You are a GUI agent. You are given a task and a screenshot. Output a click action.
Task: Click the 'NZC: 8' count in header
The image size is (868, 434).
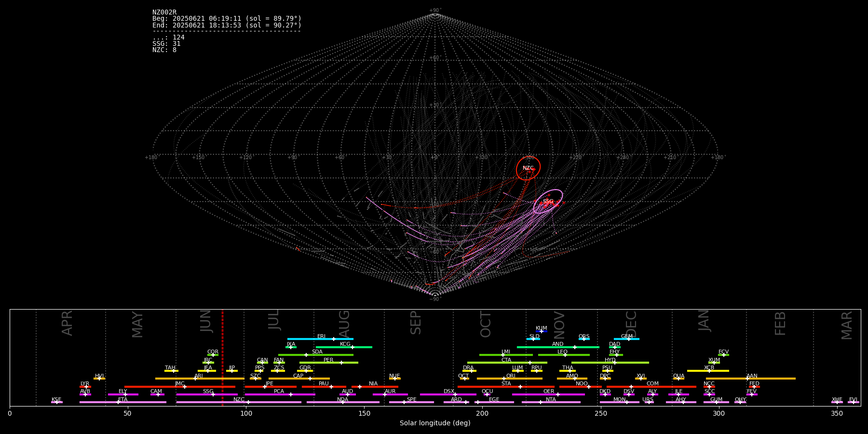(x=164, y=50)
